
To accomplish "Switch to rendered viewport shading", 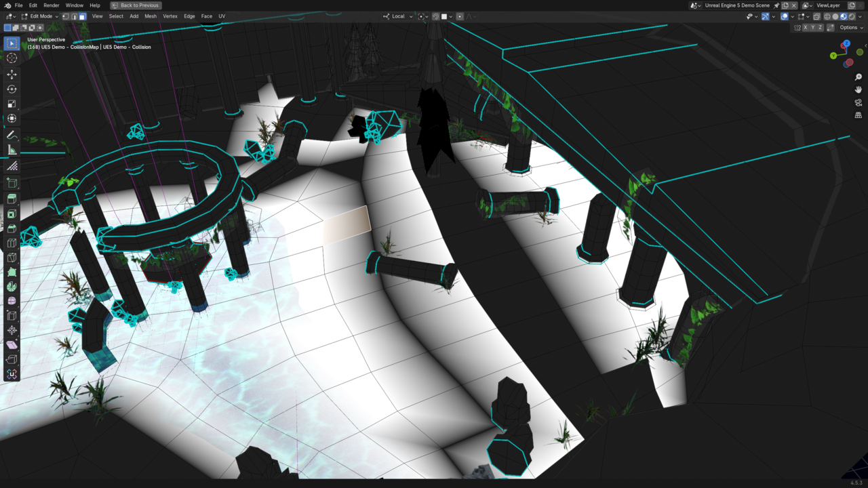I will coord(852,16).
